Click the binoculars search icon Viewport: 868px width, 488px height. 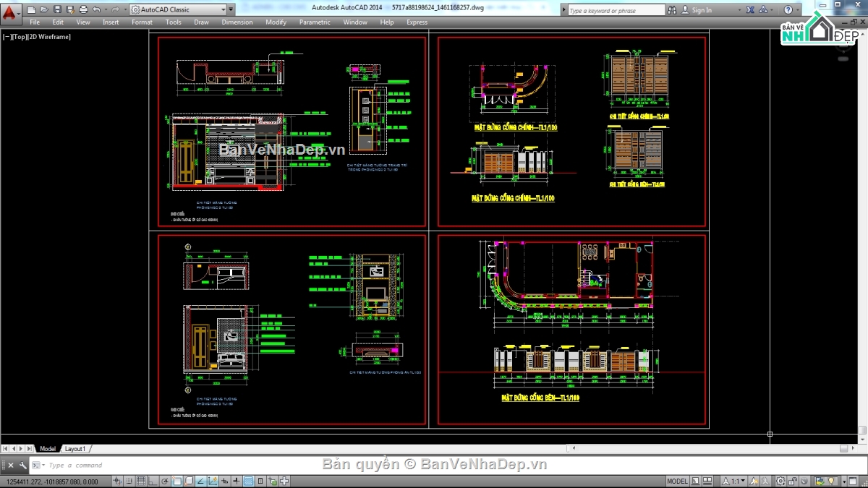point(673,10)
